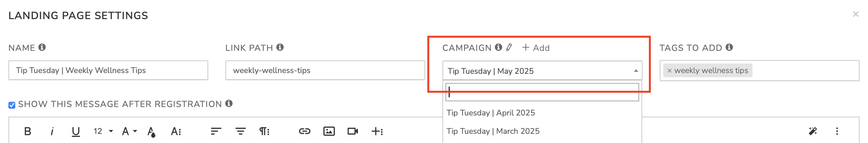The image size is (868, 143).
Task: Insert an image into the message
Action: [x=329, y=132]
